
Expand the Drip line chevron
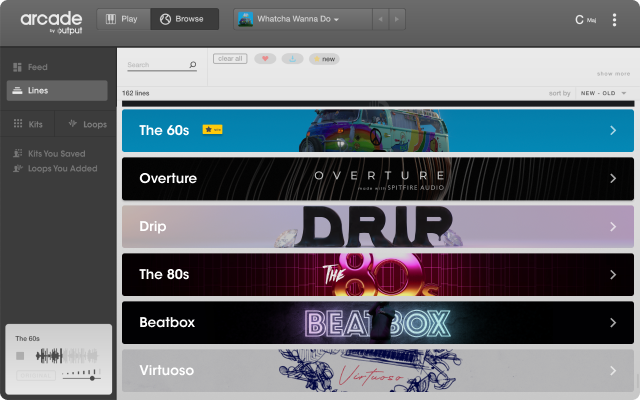coord(613,227)
